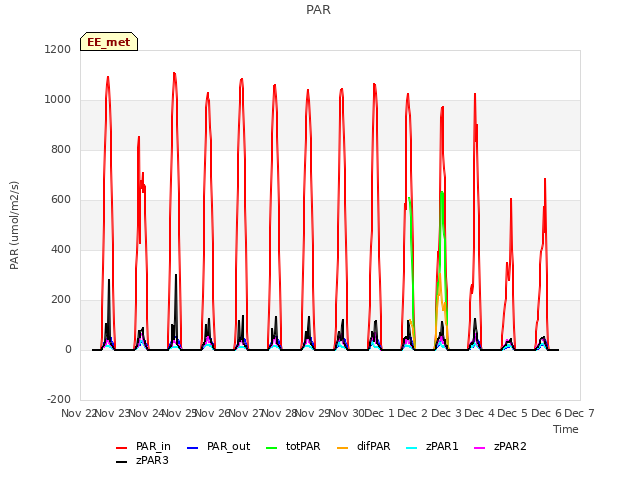Screen dimensions: 640x480
Task: Click the orange difPAR legend swatch
Action: pos(342,448)
